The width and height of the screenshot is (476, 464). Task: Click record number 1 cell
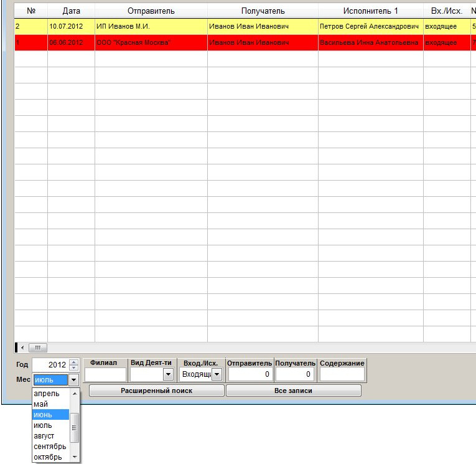pyautogui.click(x=31, y=42)
